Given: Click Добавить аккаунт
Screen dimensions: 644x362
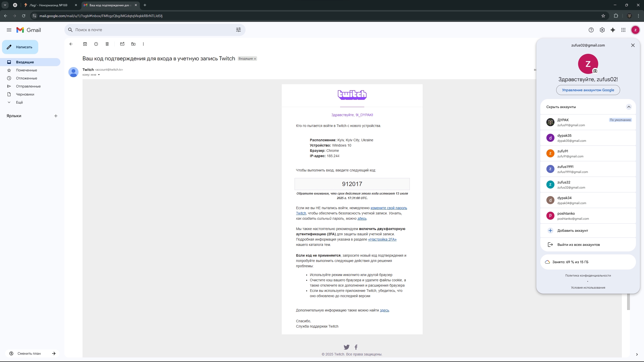Looking at the screenshot, I should point(588,231).
